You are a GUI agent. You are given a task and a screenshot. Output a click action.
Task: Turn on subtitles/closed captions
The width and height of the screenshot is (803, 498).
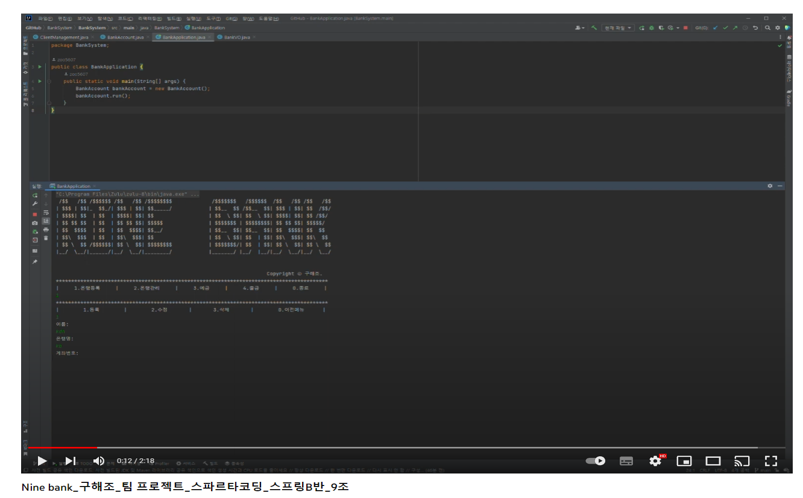pyautogui.click(x=626, y=461)
